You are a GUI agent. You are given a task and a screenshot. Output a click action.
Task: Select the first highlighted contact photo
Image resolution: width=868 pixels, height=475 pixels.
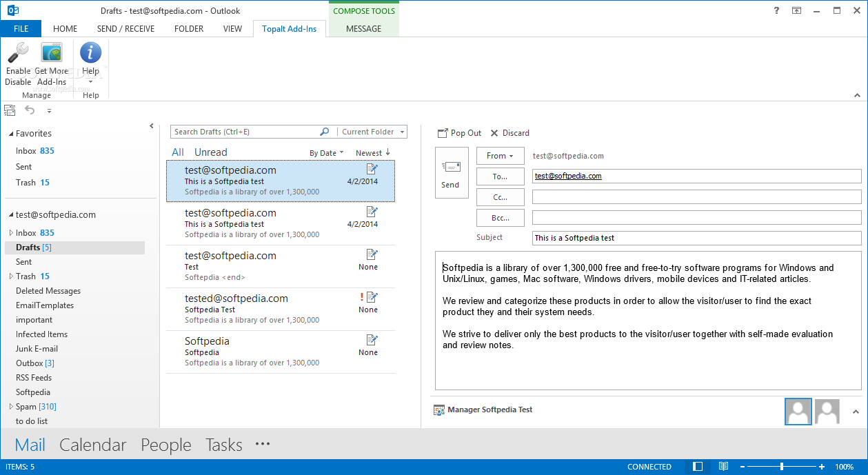[798, 412]
